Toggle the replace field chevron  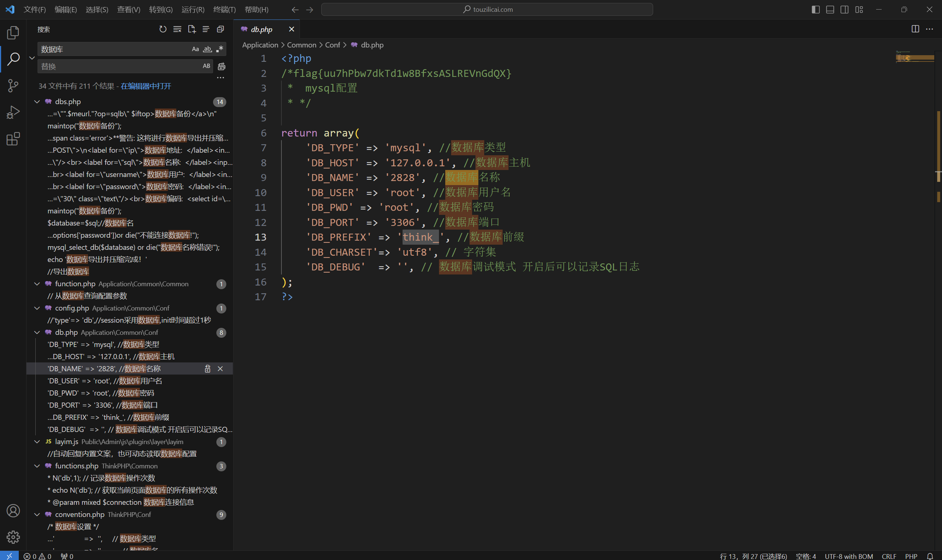(x=32, y=58)
